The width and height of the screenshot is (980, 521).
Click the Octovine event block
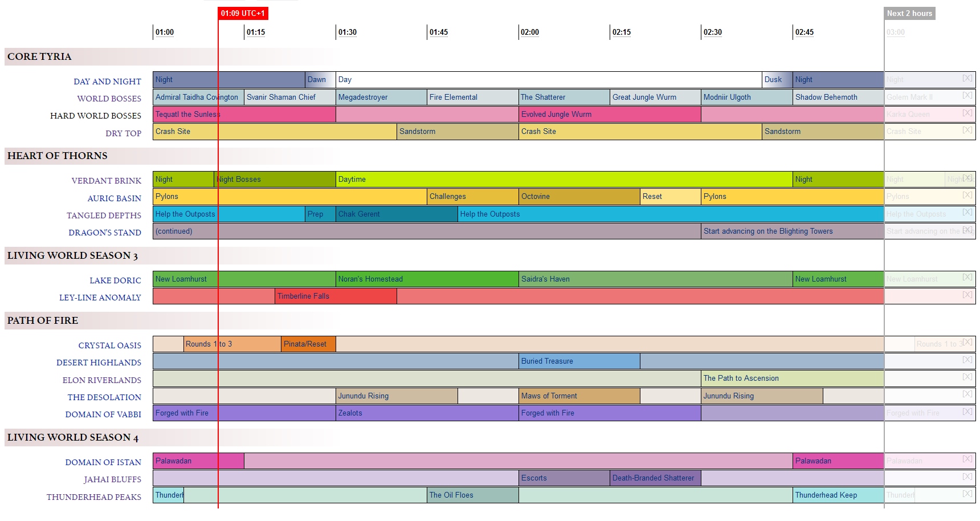(x=579, y=196)
